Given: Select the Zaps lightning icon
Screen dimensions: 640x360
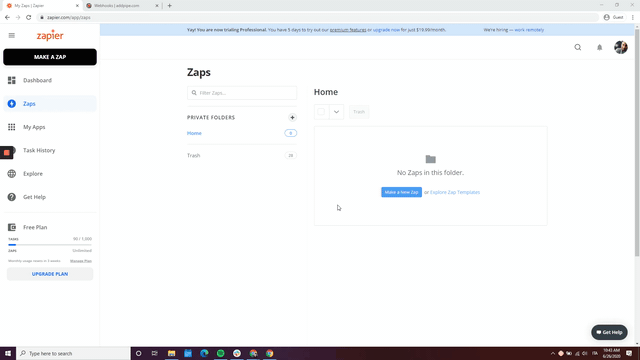Looking at the screenshot, I should pos(11,104).
